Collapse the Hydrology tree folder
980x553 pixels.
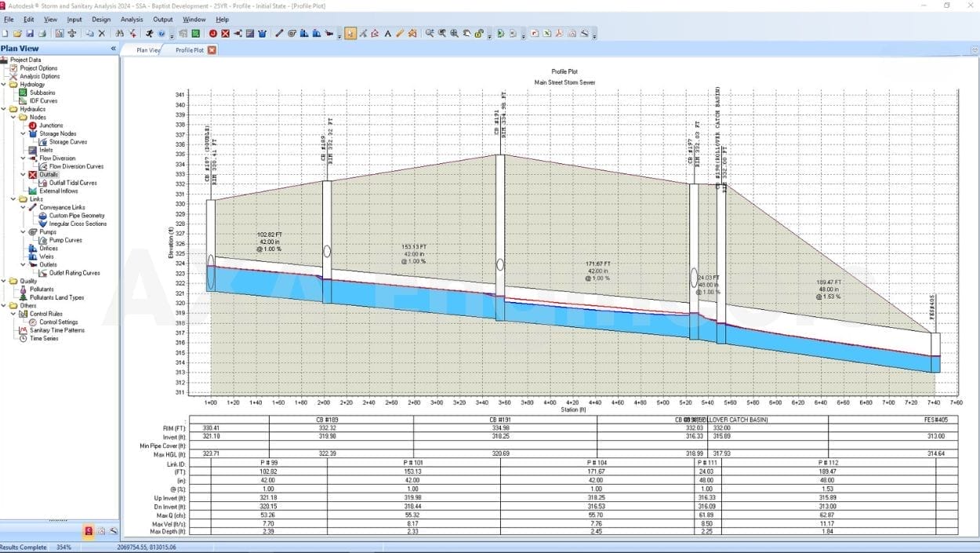[4, 85]
